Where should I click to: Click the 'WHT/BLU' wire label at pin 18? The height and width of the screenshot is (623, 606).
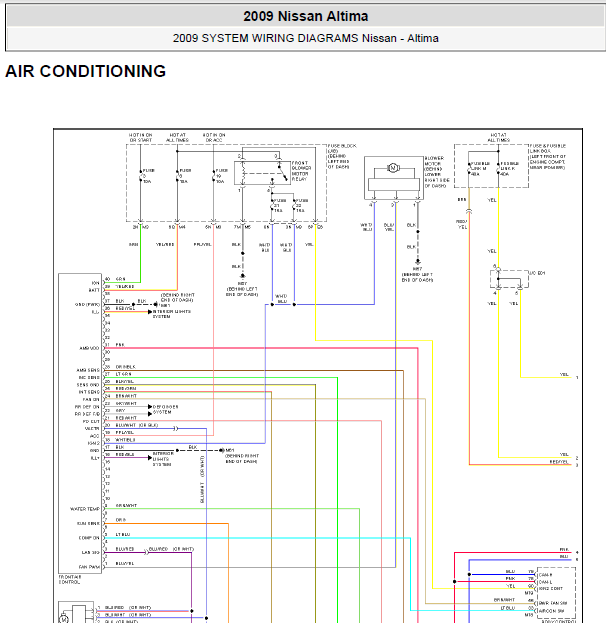tap(126, 440)
